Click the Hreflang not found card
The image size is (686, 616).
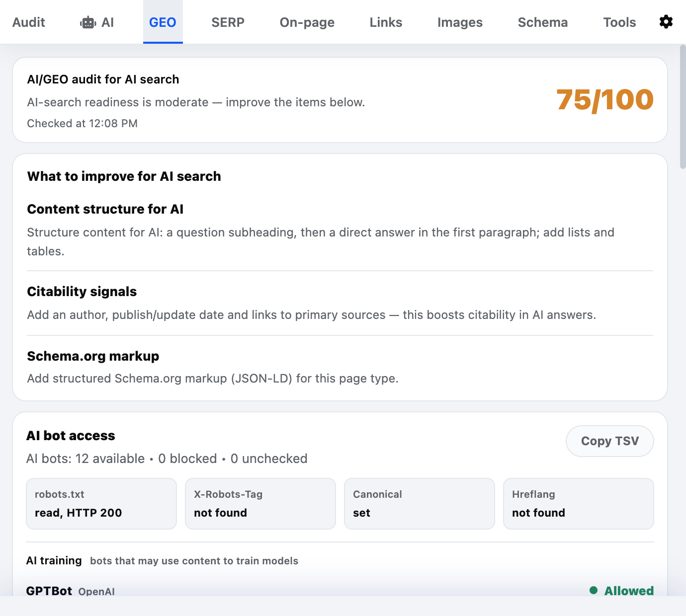tap(579, 504)
